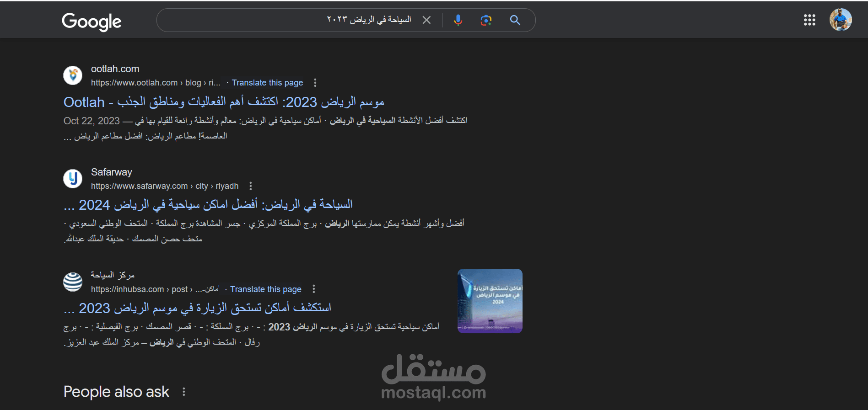Translate the inhubsa.com result page
This screenshot has width=868, height=410.
(266, 289)
